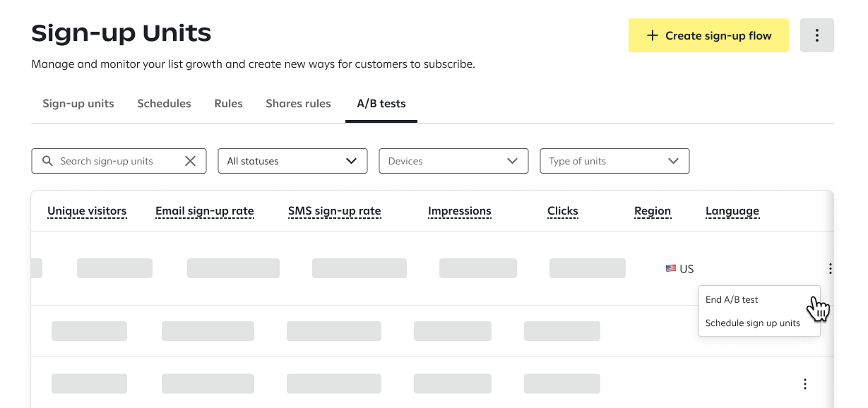
Task: Sort by Email sign-up rate column
Action: pyautogui.click(x=205, y=210)
